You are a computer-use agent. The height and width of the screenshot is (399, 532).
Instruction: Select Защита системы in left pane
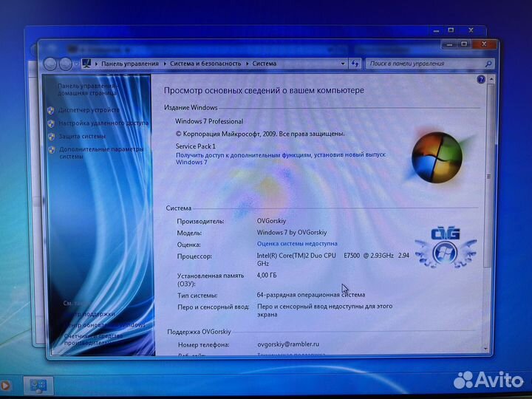(82, 137)
